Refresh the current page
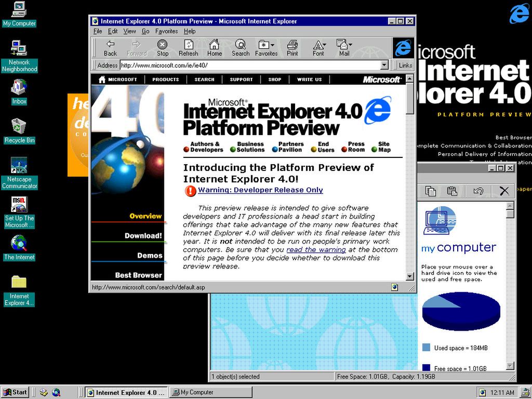 pos(188,48)
